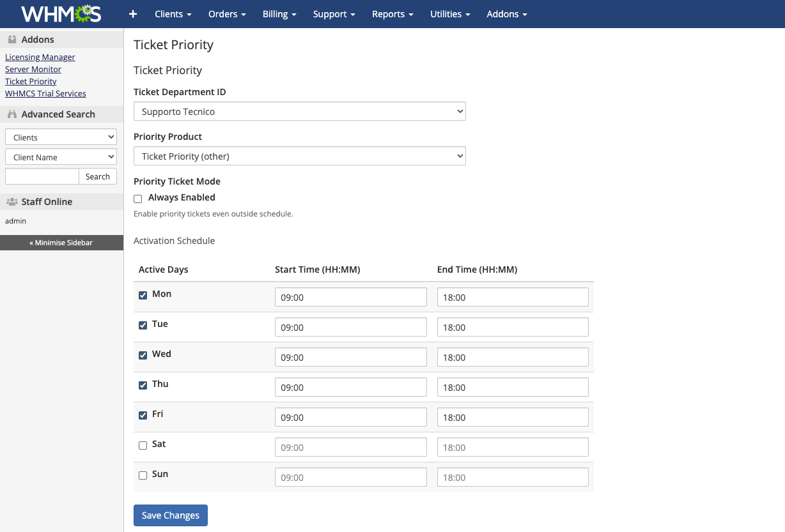This screenshot has width=785, height=532.
Task: Check the Sun active day checkbox
Action: tap(143, 475)
